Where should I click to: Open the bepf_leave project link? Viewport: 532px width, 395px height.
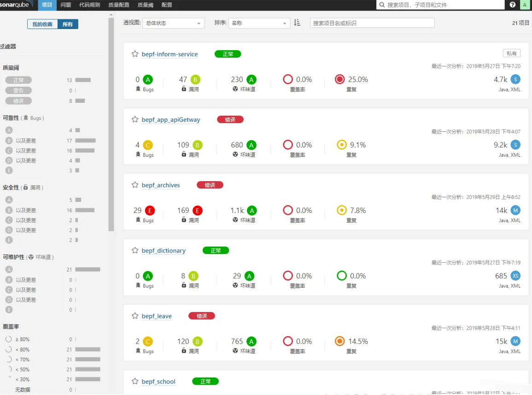point(157,316)
